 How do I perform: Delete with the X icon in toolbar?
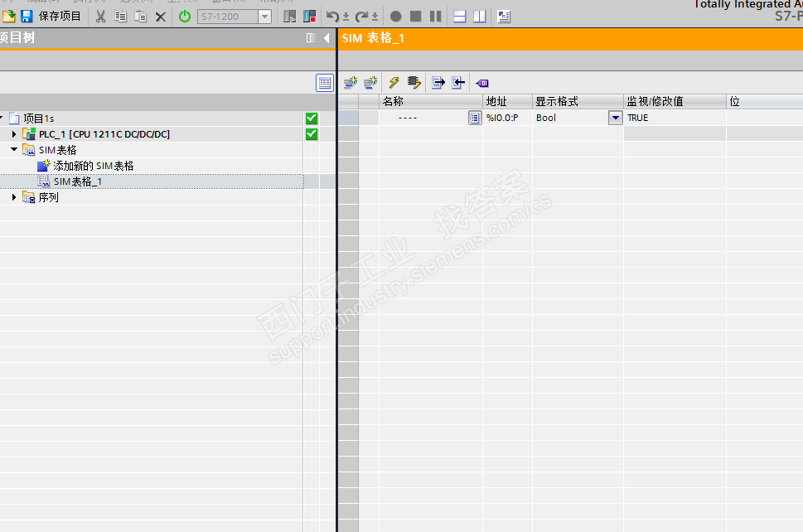(x=160, y=17)
